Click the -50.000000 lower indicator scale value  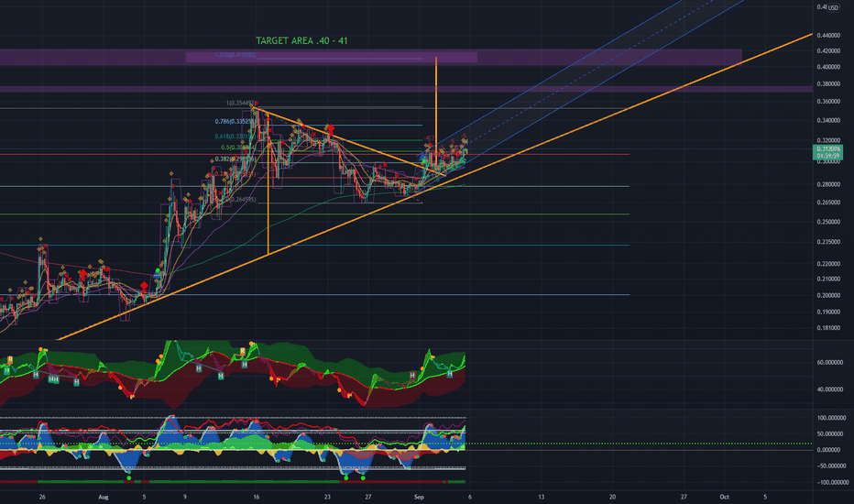831,466
